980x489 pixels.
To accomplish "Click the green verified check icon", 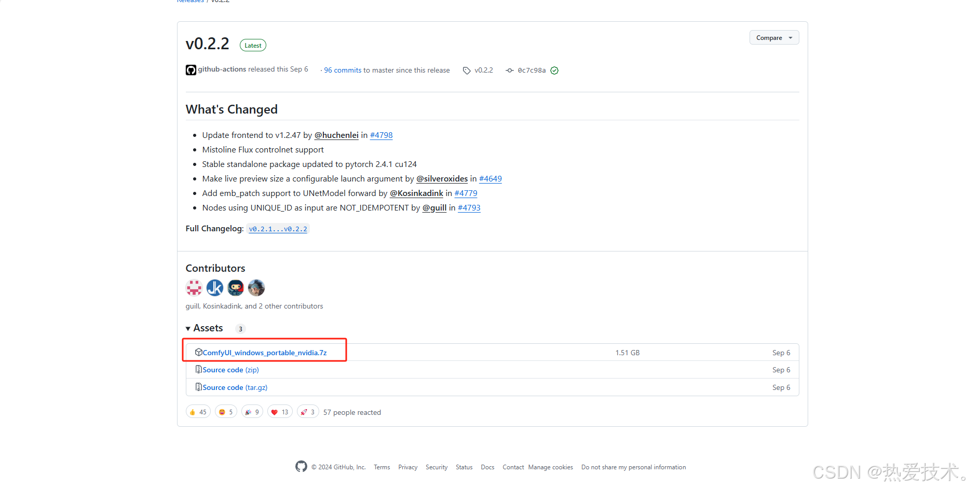I will click(x=554, y=71).
